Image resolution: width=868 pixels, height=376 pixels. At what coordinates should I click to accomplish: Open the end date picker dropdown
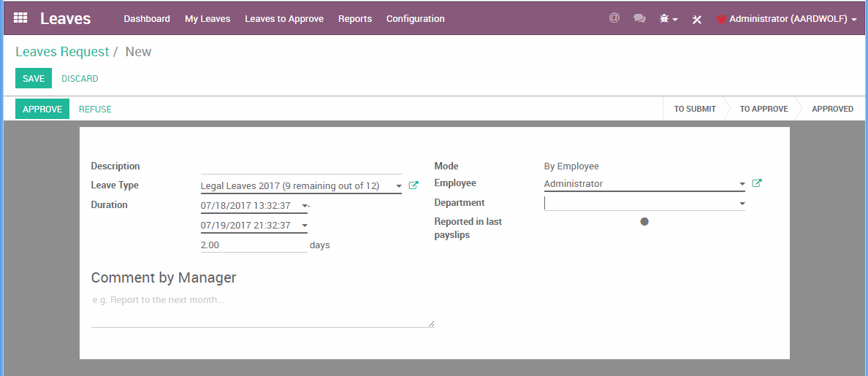[x=305, y=226]
